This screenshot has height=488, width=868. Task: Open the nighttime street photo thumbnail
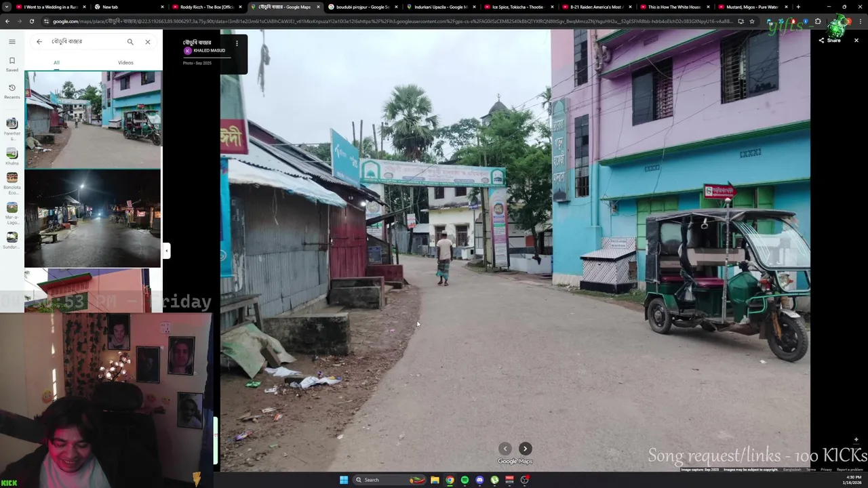click(93, 218)
